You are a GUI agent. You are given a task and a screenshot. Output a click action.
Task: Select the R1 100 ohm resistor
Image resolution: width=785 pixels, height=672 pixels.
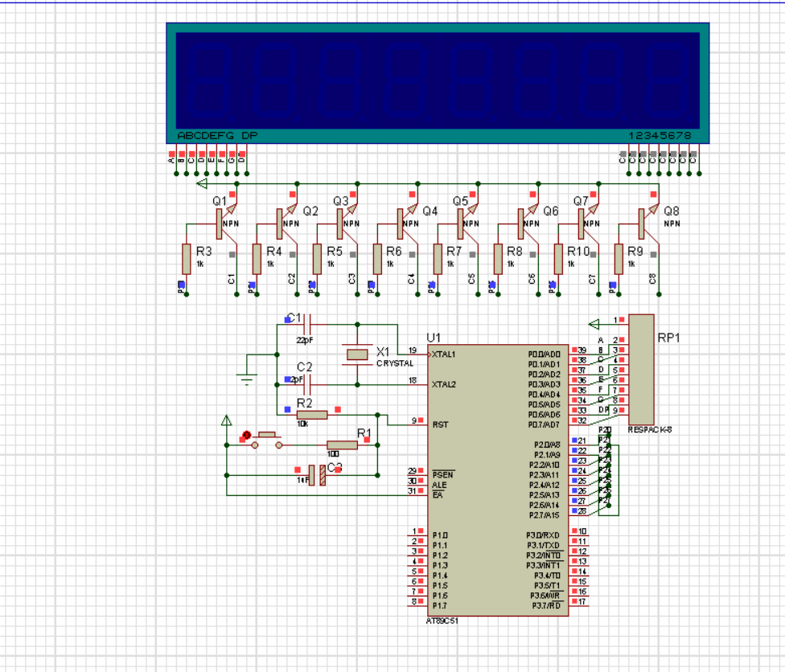tap(342, 445)
